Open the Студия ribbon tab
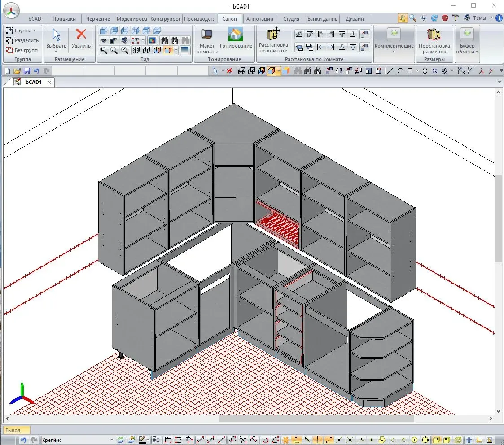 (291, 19)
